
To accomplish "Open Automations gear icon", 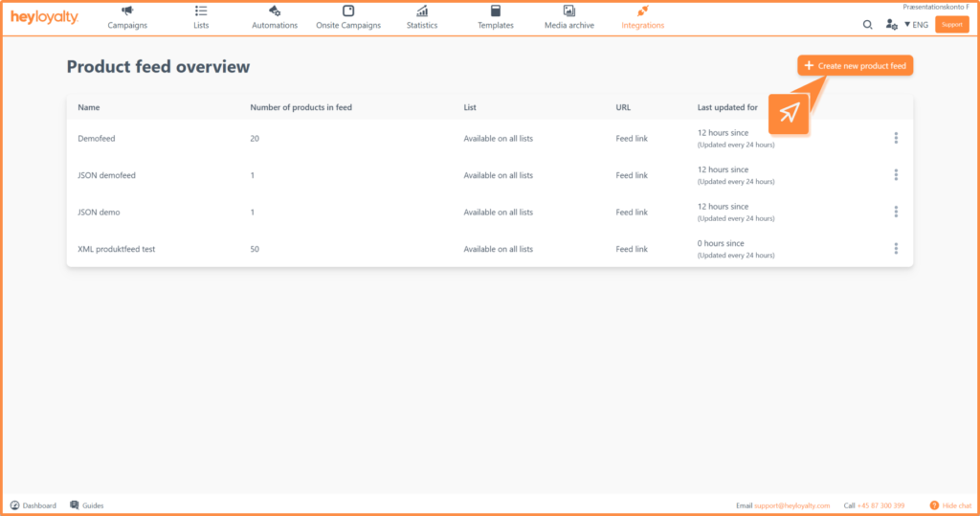I will pyautogui.click(x=275, y=11).
